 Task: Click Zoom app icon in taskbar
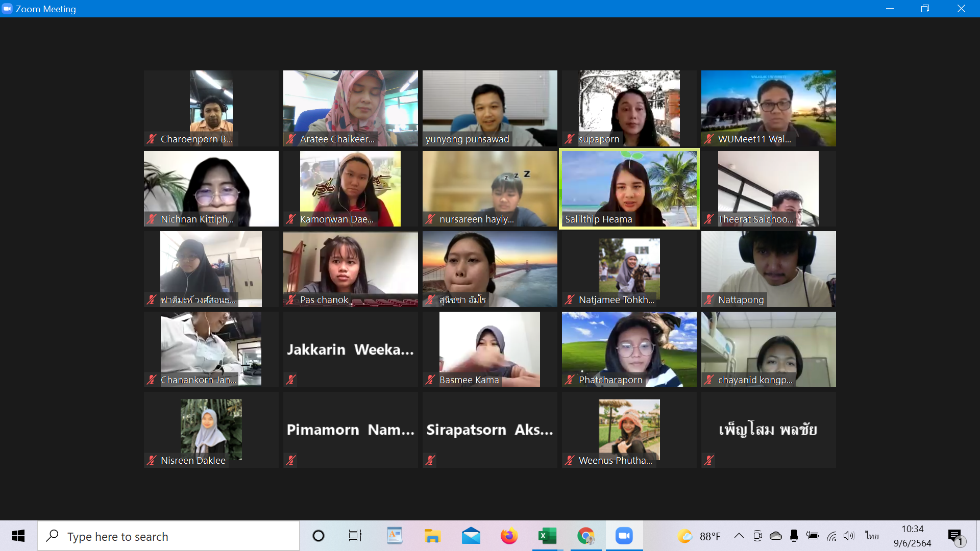[x=624, y=536]
